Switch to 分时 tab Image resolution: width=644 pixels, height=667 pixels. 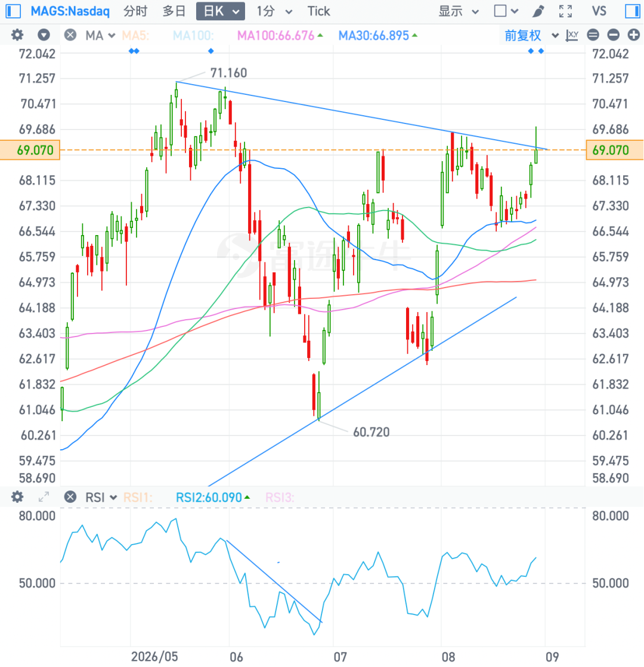click(x=135, y=11)
